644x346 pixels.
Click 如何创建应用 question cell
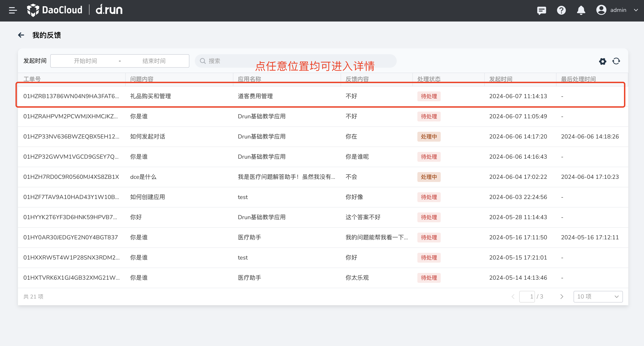[x=147, y=197]
